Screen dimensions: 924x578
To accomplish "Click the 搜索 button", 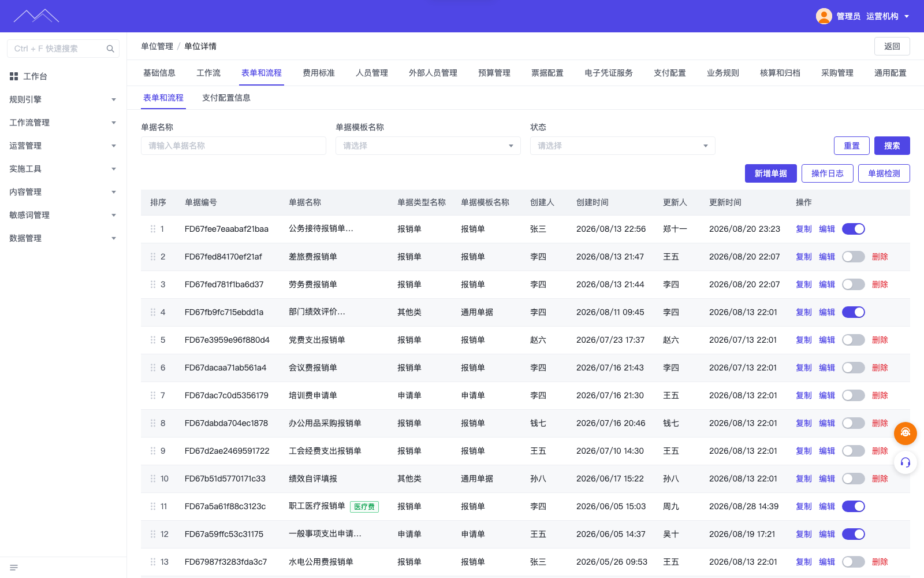I will pos(892,146).
